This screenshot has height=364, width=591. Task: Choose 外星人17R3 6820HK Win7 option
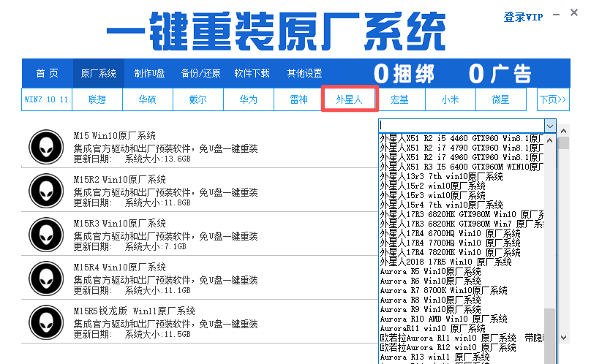click(462, 224)
